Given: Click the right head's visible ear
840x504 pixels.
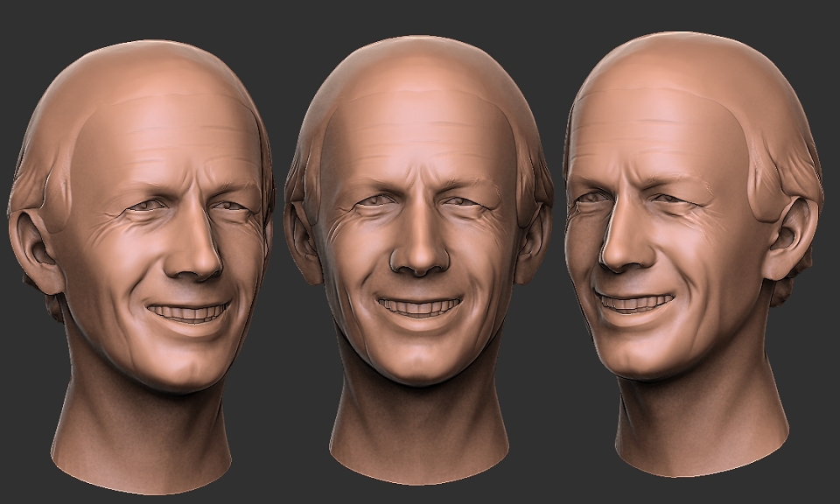Looking at the screenshot, I should pos(791,238).
